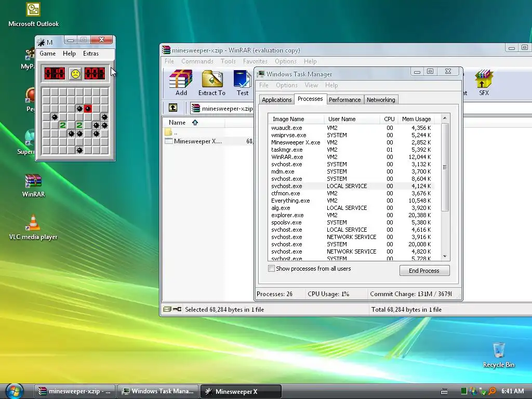Select the ctfmon.exe process row
532x399 pixels.
point(351,193)
